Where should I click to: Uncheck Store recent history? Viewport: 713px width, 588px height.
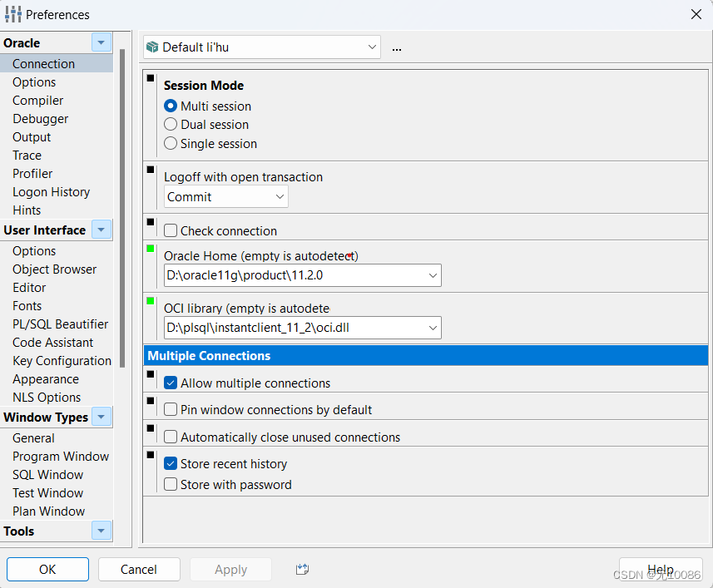(171, 463)
